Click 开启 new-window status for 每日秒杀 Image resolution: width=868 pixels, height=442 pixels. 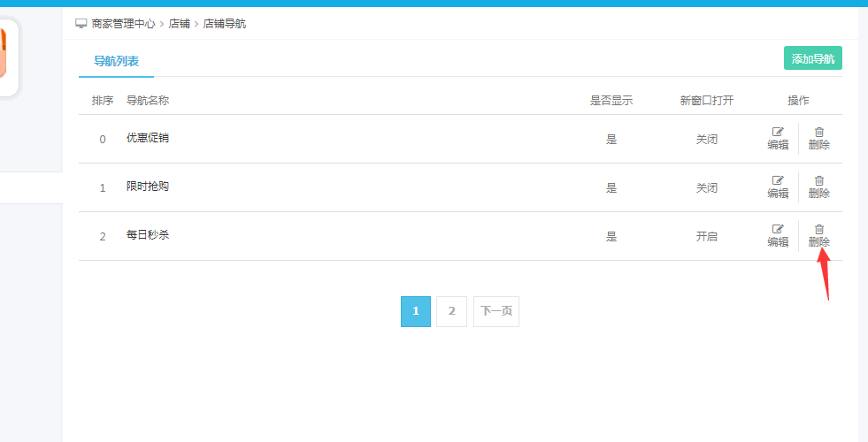tap(706, 237)
